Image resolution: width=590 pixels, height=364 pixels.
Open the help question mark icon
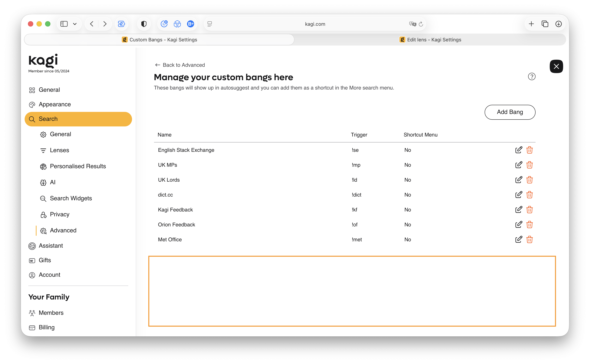point(531,77)
